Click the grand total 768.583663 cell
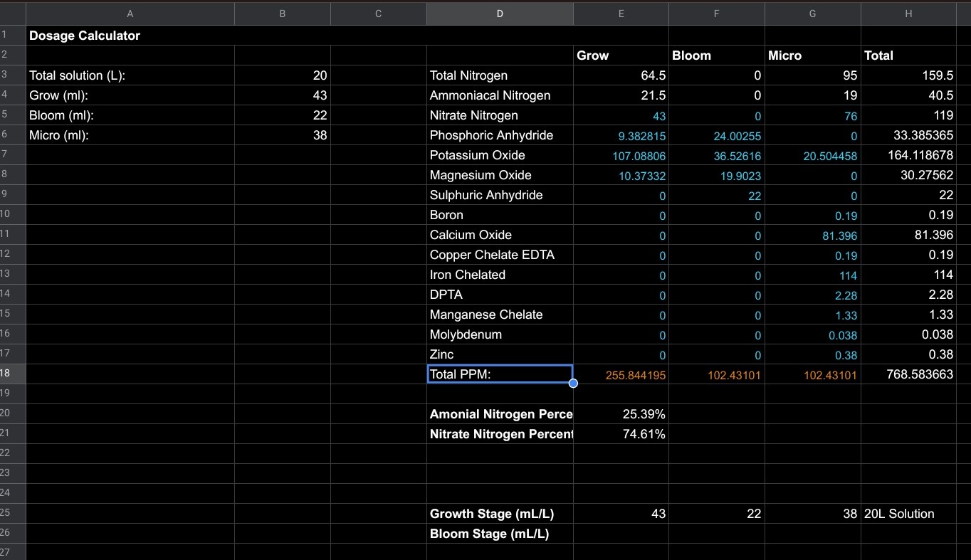The width and height of the screenshot is (971, 560). (908, 374)
